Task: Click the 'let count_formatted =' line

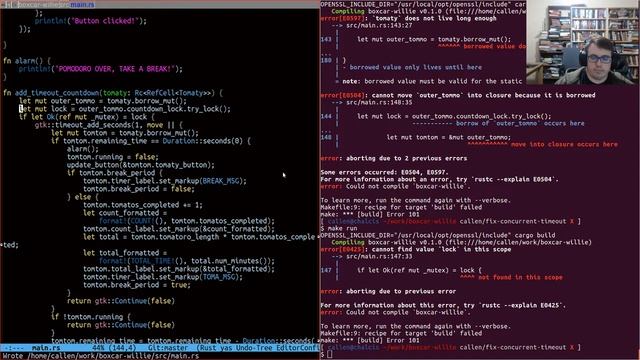Action: point(125,213)
